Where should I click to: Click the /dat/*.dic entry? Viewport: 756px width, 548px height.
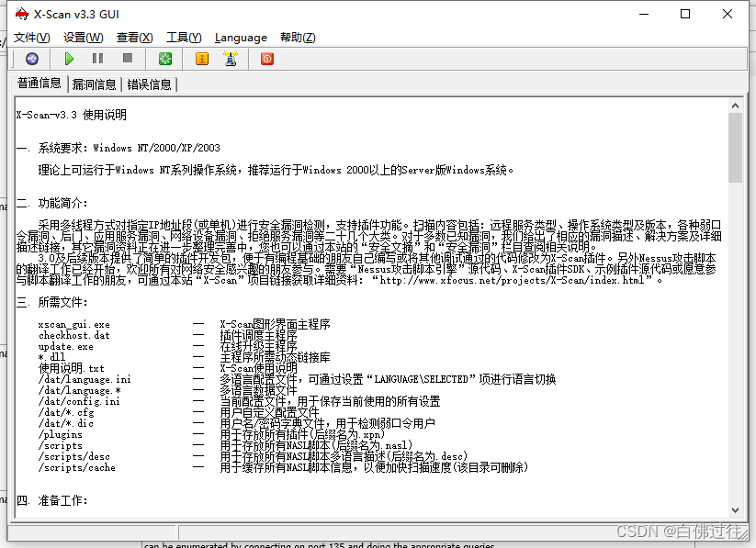tap(66, 424)
